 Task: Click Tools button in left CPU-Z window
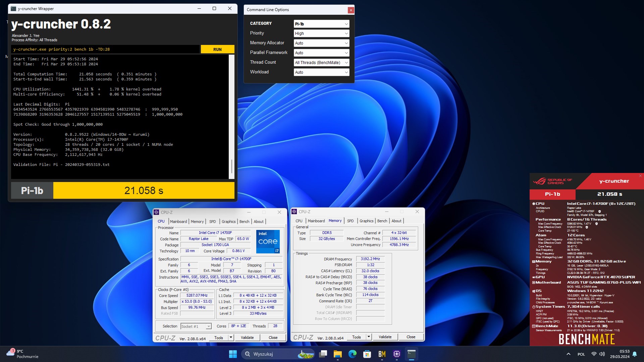click(x=219, y=338)
